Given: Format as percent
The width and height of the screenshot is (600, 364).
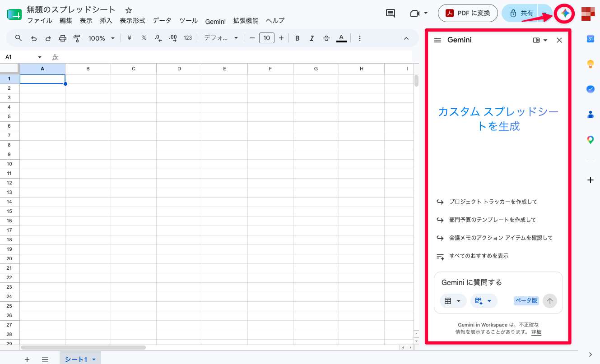Looking at the screenshot, I should [x=144, y=38].
